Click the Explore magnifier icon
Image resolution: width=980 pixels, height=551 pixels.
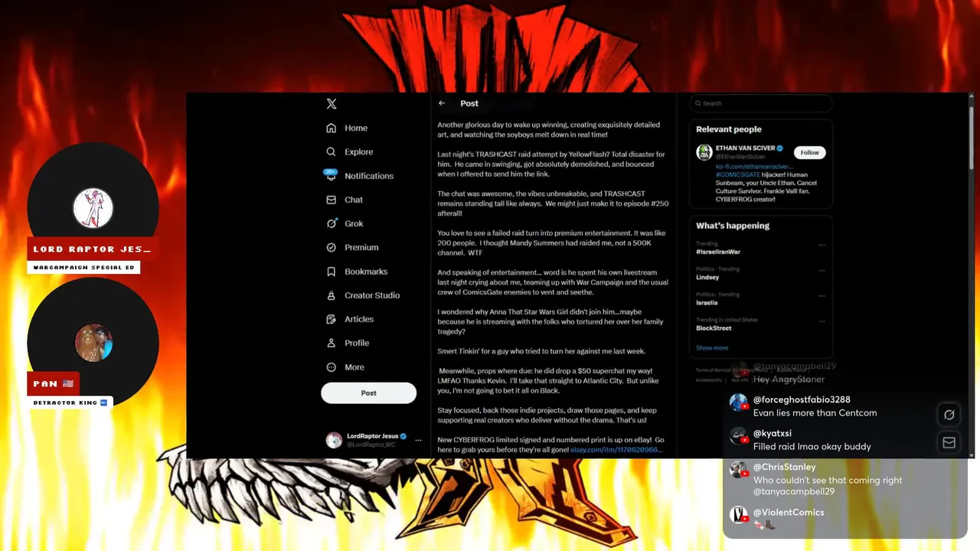pyautogui.click(x=331, y=152)
